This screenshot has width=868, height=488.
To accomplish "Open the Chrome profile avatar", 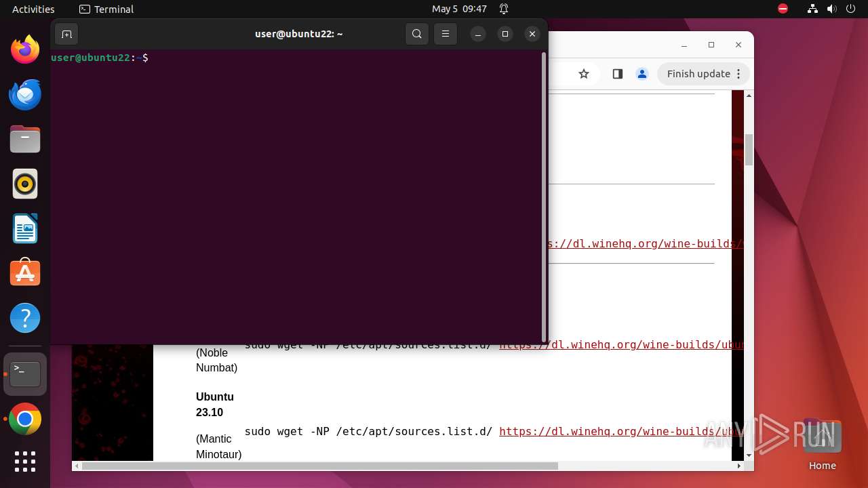I will coord(642,74).
